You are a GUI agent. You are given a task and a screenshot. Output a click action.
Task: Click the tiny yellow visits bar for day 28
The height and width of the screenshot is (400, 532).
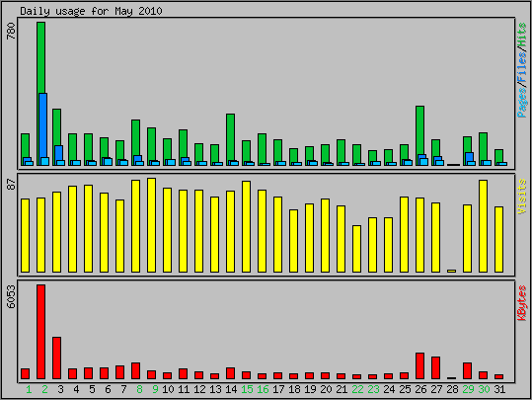[x=451, y=271]
